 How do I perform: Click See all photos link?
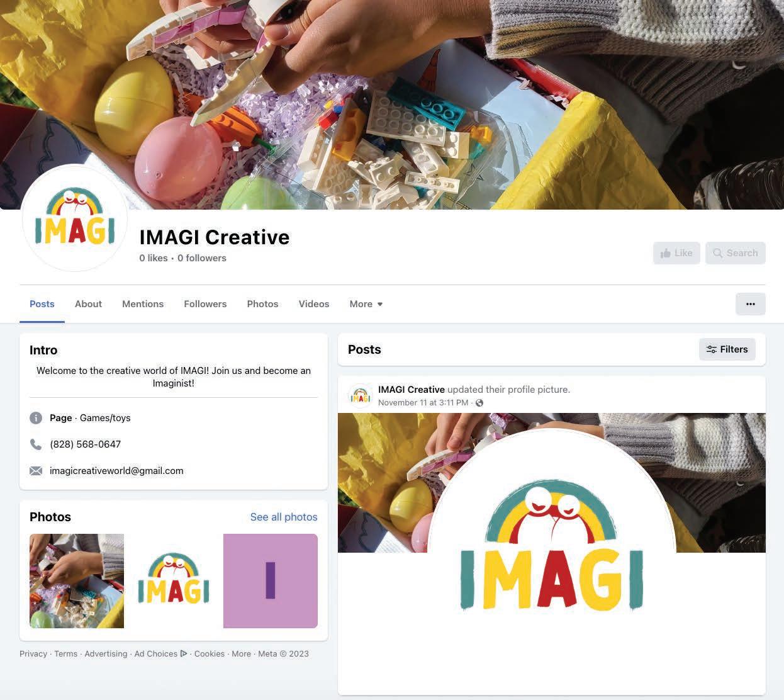(x=284, y=517)
